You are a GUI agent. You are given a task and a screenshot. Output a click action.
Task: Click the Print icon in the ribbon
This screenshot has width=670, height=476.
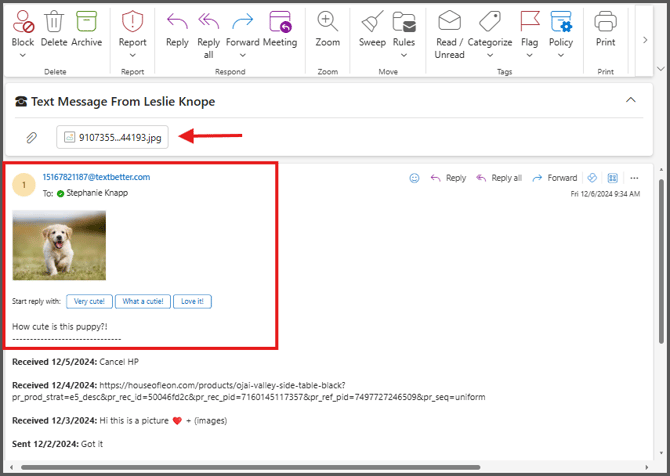[x=605, y=22]
